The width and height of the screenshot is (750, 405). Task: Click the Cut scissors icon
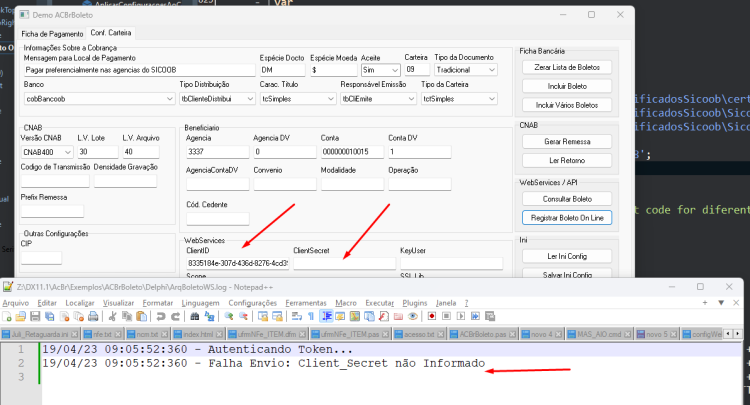112,317
